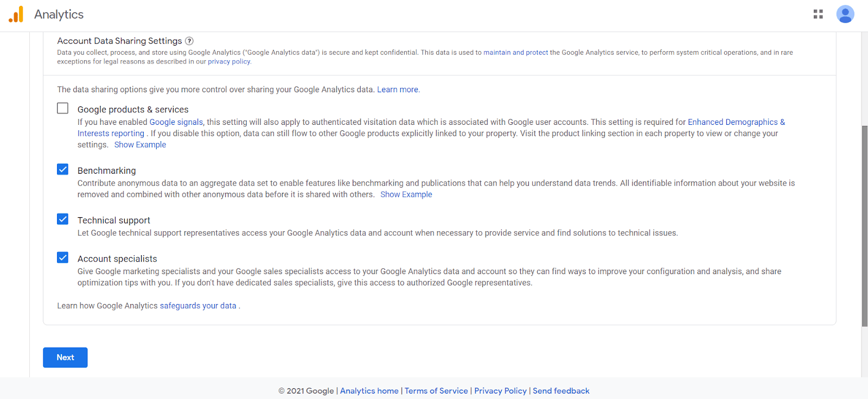Open the 'safeguards your data' link
Viewport: 868px width, 399px height.
click(x=198, y=306)
